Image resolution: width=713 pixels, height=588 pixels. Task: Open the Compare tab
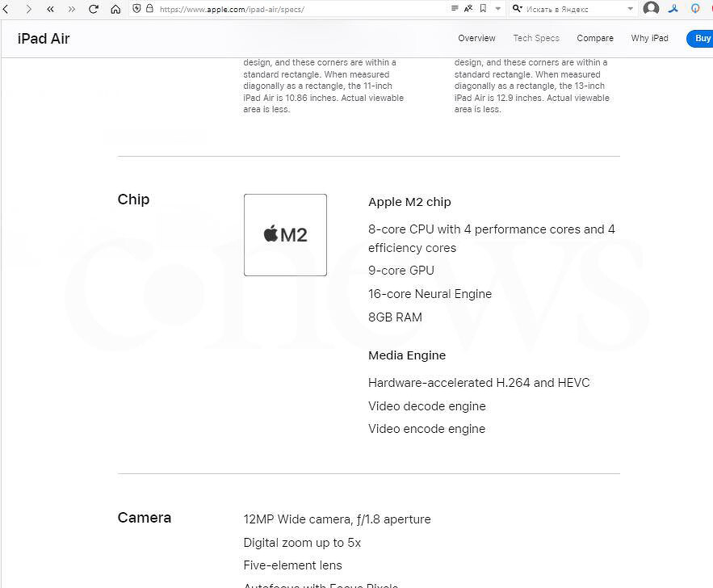point(595,38)
